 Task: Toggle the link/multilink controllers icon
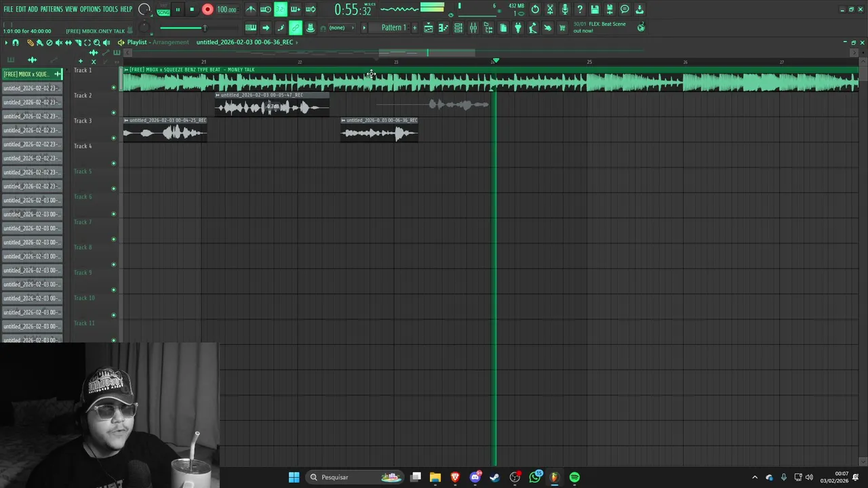point(296,28)
